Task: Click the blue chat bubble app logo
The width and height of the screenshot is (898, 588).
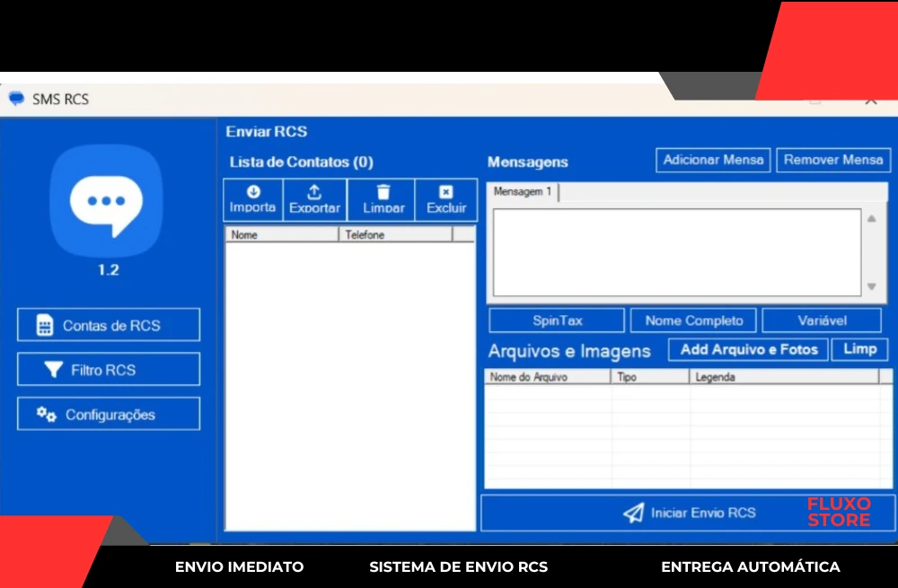Action: coord(108,201)
